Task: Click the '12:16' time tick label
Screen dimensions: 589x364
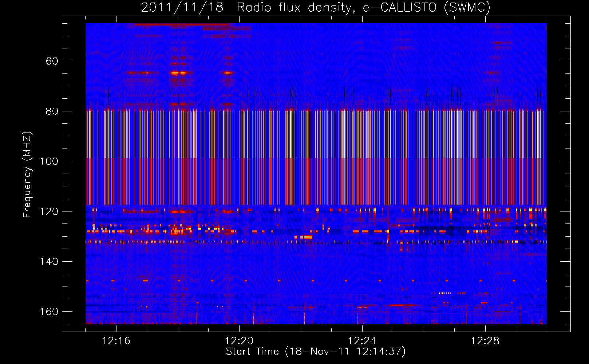Action: (x=116, y=341)
